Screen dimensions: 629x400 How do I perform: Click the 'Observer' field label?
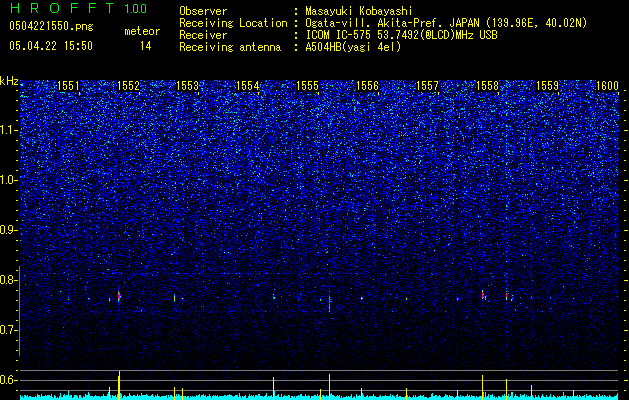coord(203,11)
